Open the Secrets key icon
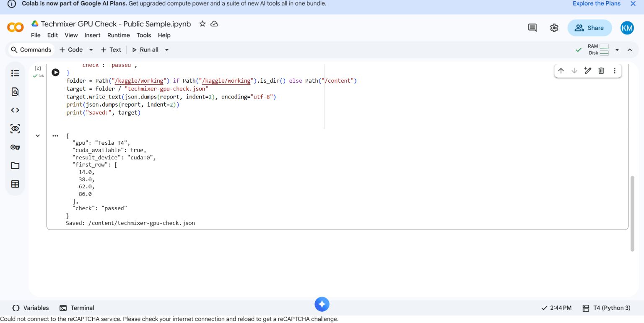This screenshot has height=323, width=644. pos(15,147)
